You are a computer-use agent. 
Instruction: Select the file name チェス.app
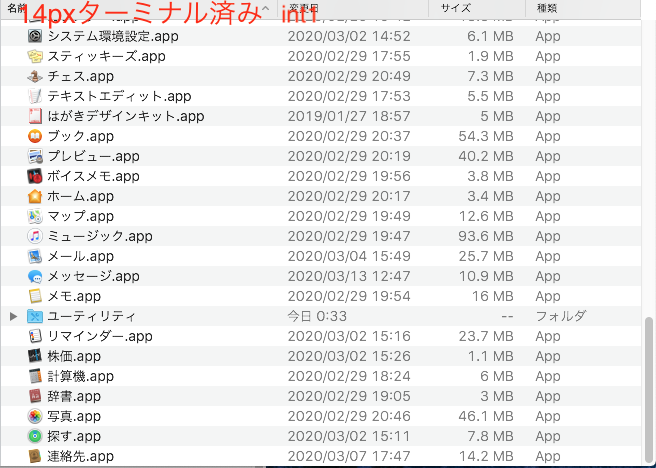coord(80,76)
